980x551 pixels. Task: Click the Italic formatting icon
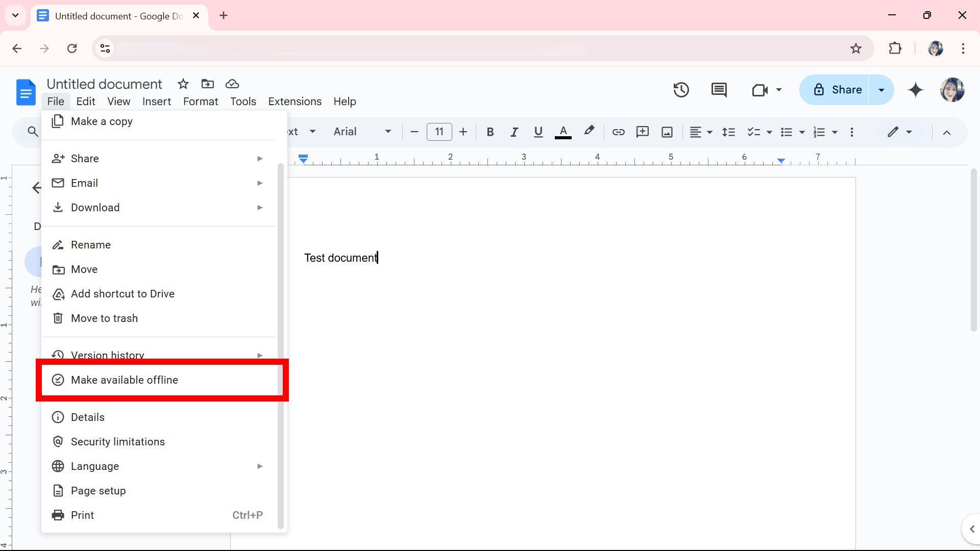[x=514, y=132]
